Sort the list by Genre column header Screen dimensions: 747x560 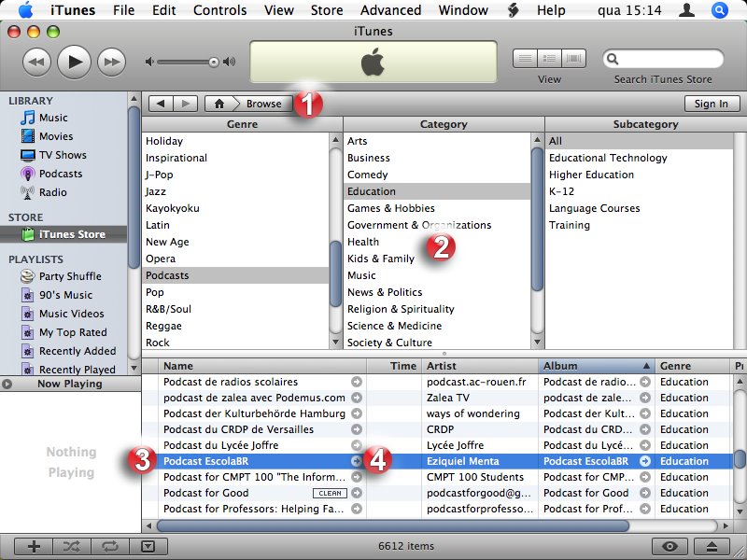[x=692, y=366]
